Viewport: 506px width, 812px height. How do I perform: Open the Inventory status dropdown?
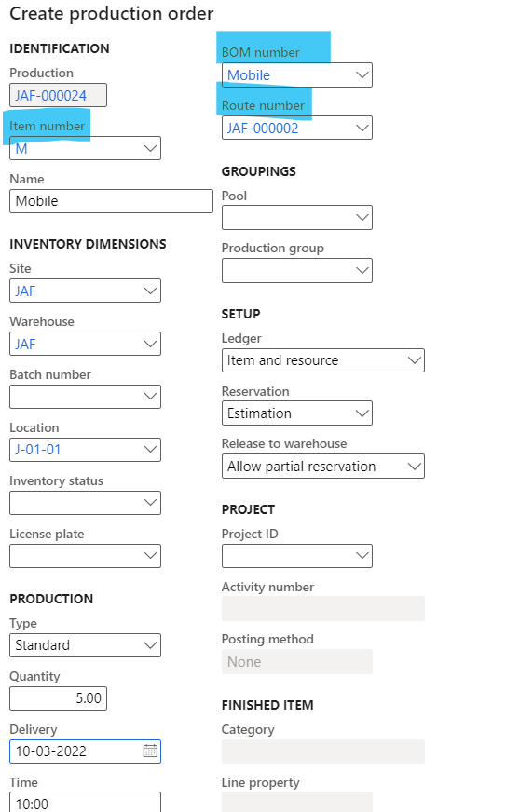85,503
